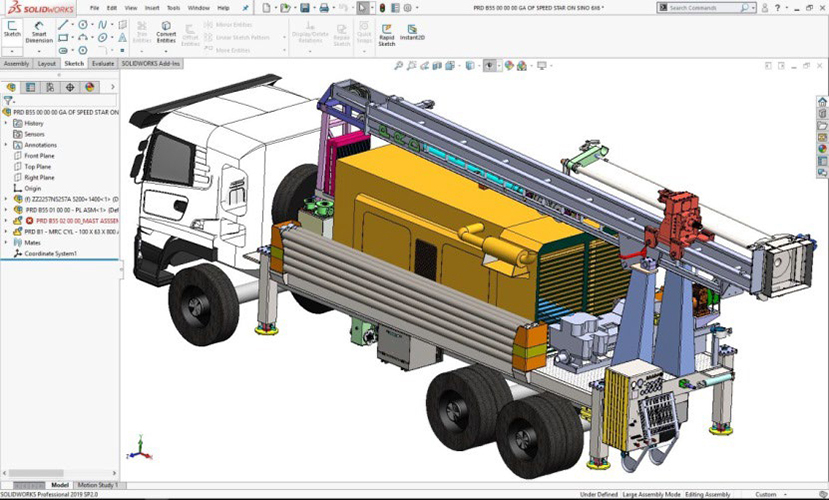Viewport: 829px width, 500px height.
Task: Expand the PRD B1 - MRC CYL node
Action: [x=6, y=232]
